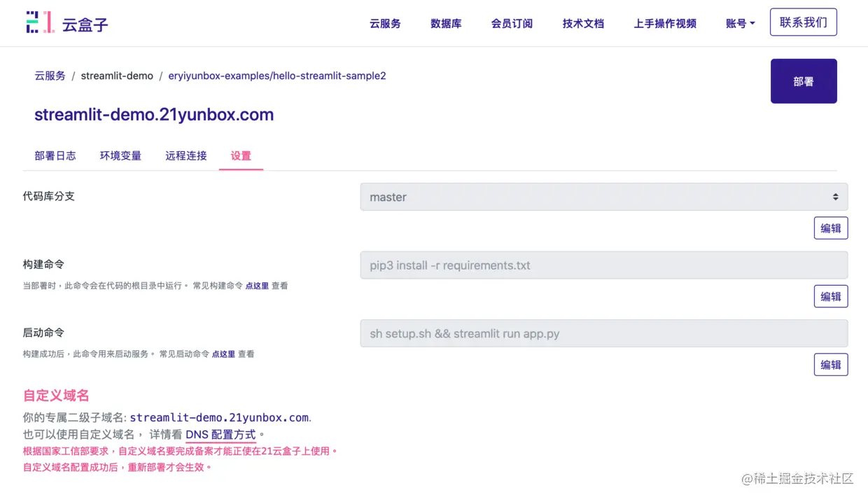Click the 云盒子 logo icon

(38, 22)
